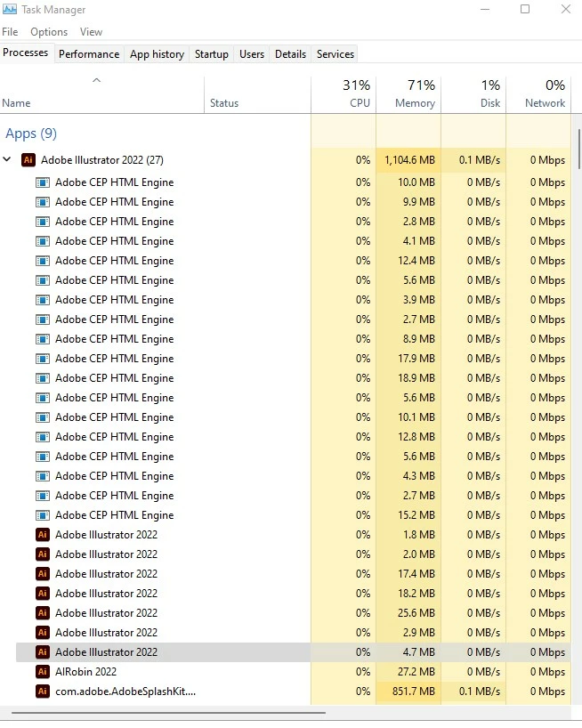582x728 pixels.
Task: Select the com.adobe.AdobeSplashKit.... process name
Action: tap(125, 692)
